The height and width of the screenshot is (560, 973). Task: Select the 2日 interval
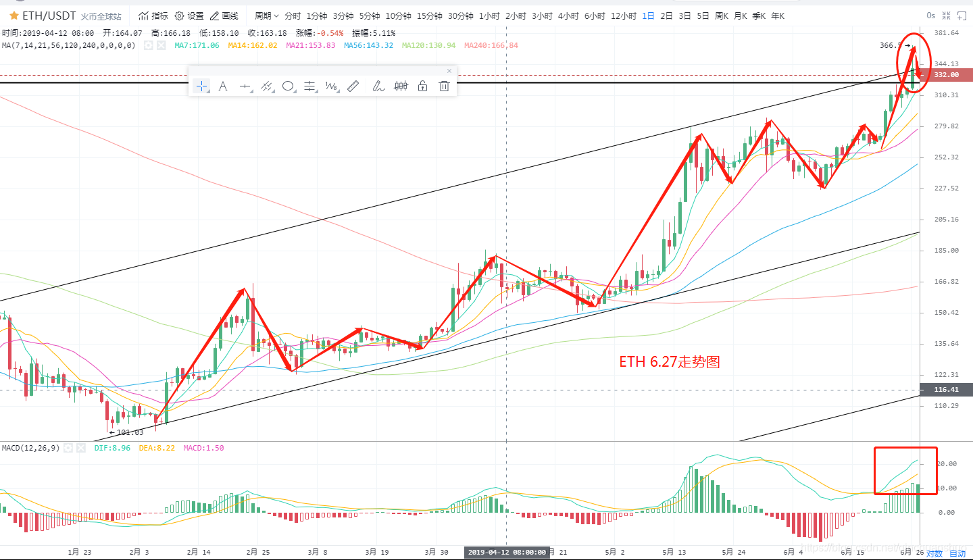[666, 16]
